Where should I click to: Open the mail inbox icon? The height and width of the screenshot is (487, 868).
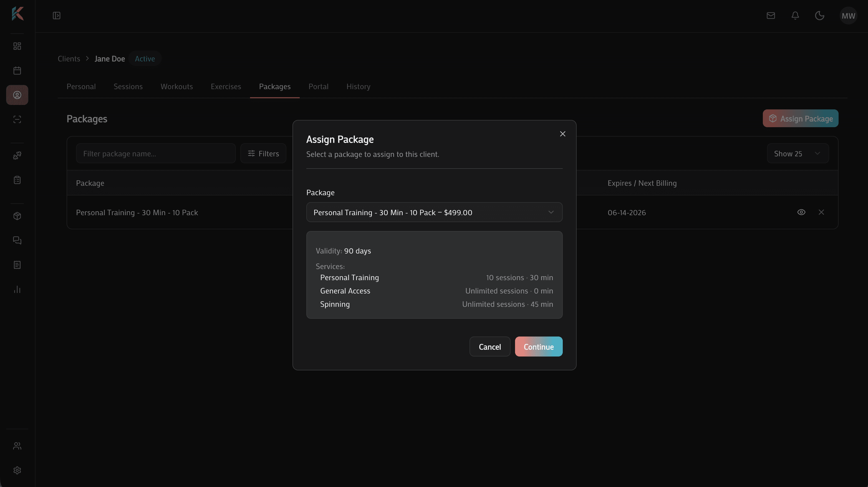click(x=771, y=16)
